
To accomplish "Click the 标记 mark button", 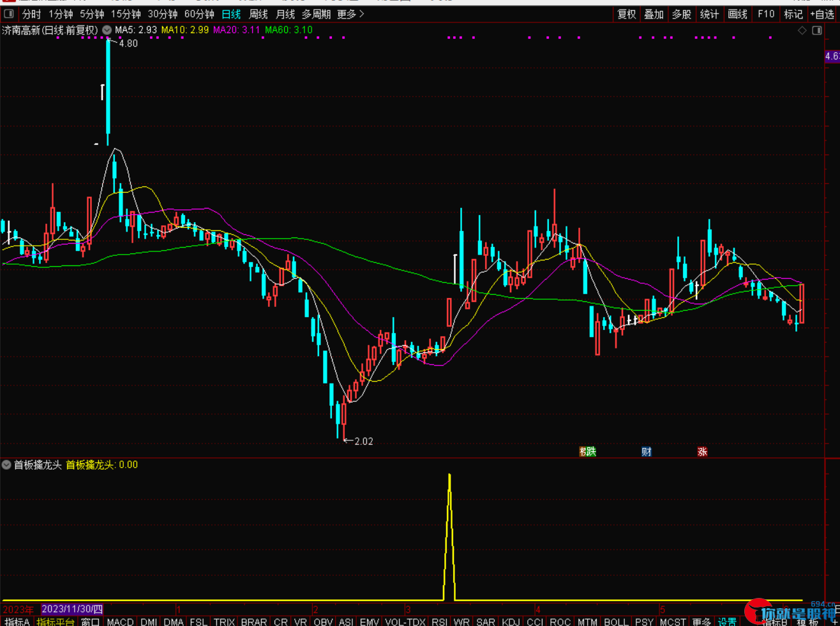I will (x=793, y=14).
